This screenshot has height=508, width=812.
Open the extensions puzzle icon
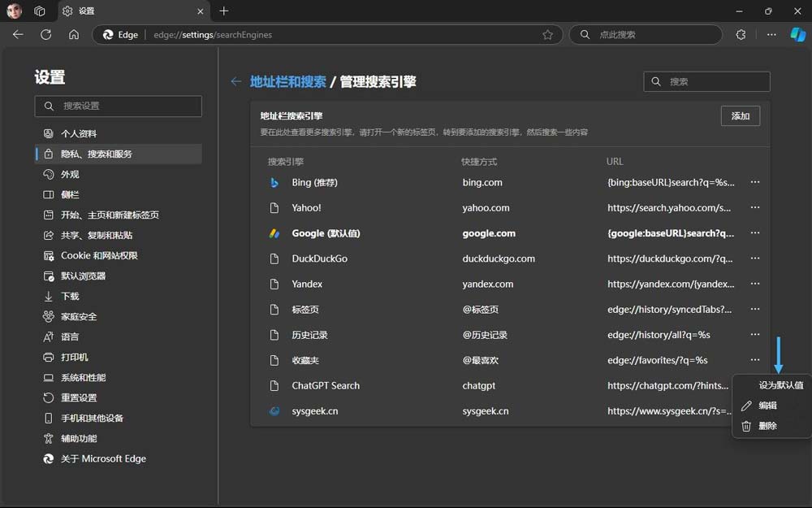point(741,35)
